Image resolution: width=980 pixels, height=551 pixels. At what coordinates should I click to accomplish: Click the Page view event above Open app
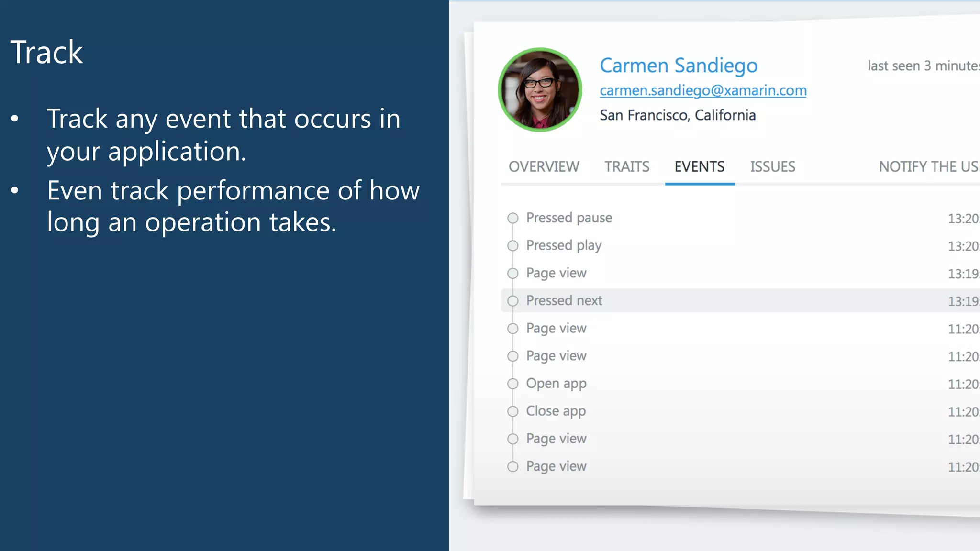(x=741, y=356)
